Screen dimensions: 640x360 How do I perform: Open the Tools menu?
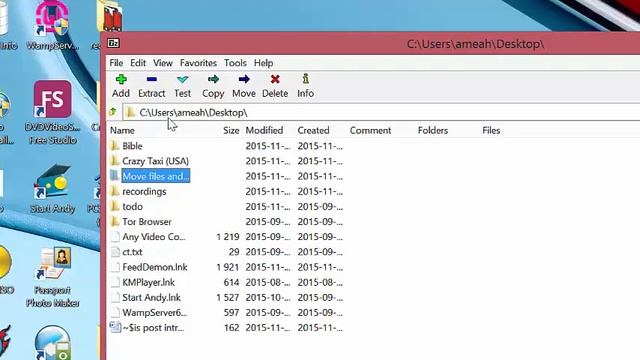235,63
